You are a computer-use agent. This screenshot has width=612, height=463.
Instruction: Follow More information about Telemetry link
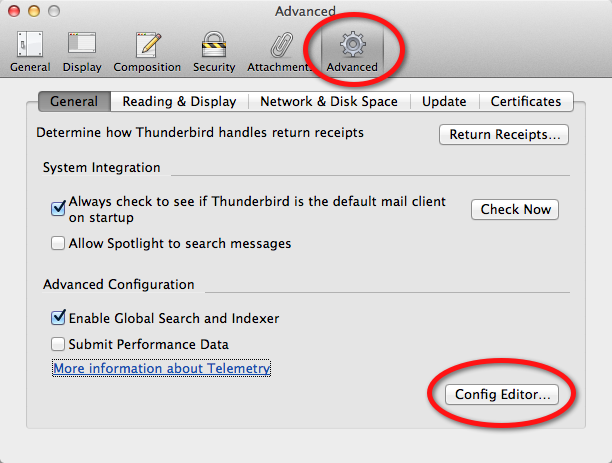pos(162,368)
